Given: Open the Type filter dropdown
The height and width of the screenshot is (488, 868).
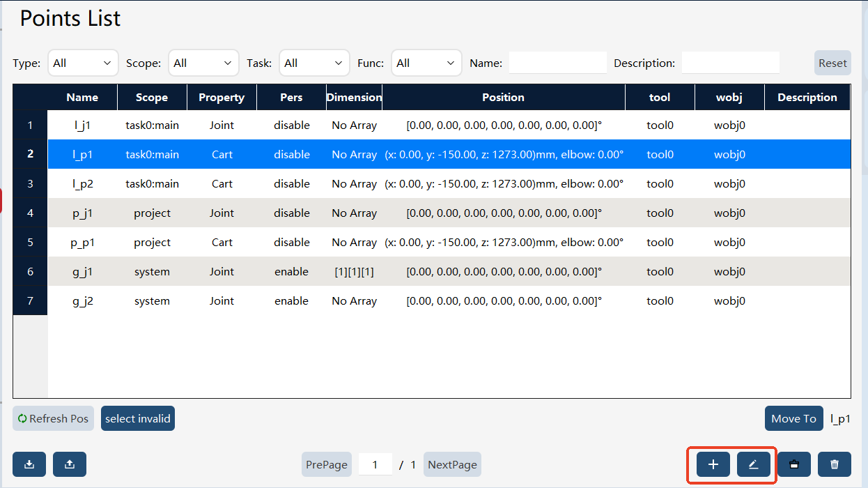Looking at the screenshot, I should (x=83, y=63).
